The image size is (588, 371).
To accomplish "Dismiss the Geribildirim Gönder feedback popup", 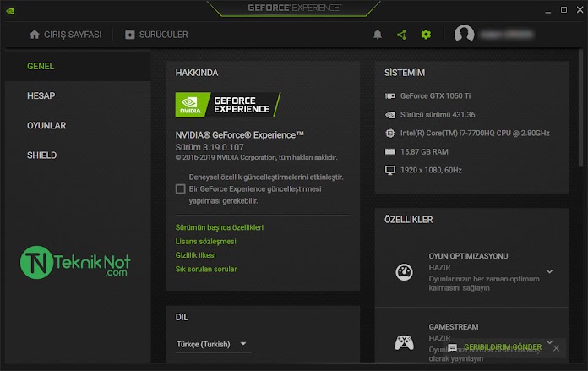I will tap(557, 348).
